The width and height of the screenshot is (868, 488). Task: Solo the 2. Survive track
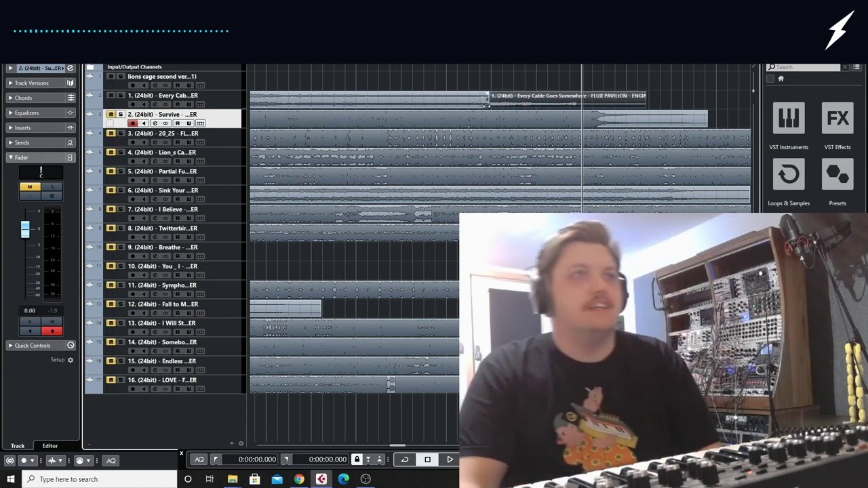(x=121, y=115)
